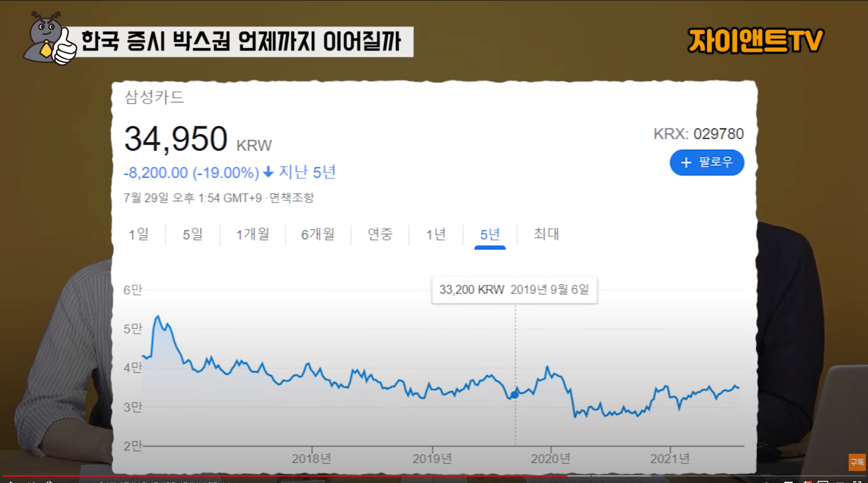Screen dimensions: 868x483
Task: Click the 삼성카드 stock name heading
Action: [x=154, y=97]
